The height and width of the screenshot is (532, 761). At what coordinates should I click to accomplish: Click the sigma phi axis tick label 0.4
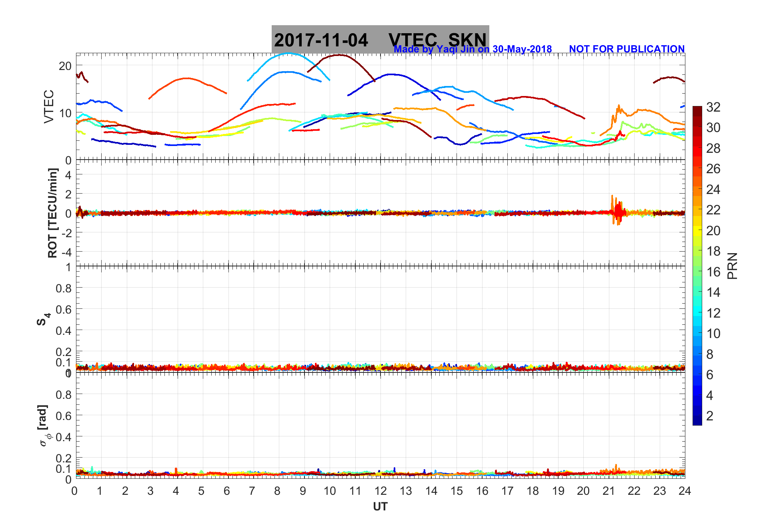(x=64, y=437)
